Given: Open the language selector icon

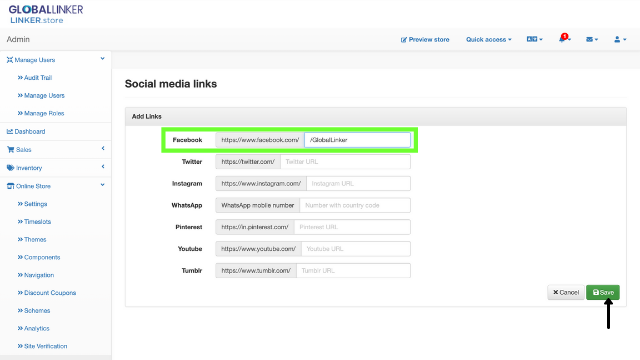Looking at the screenshot, I should click(532, 39).
